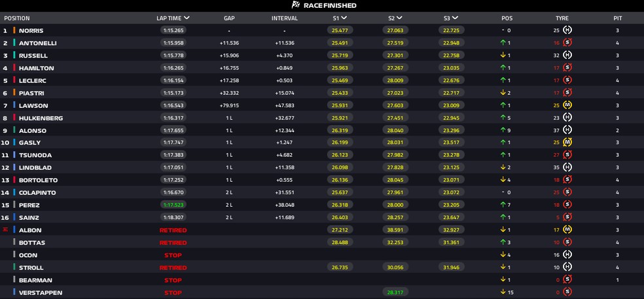
Task: Click the soft tyre icon in Bottas row
Action: point(567,242)
